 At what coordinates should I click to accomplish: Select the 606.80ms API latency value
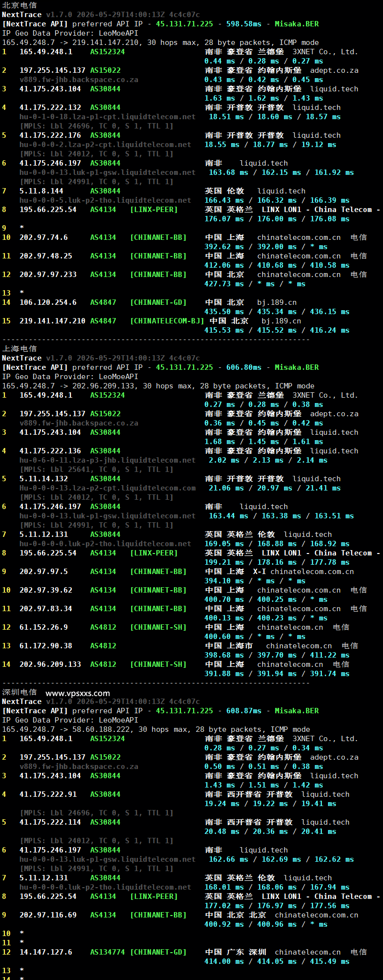[x=244, y=367]
